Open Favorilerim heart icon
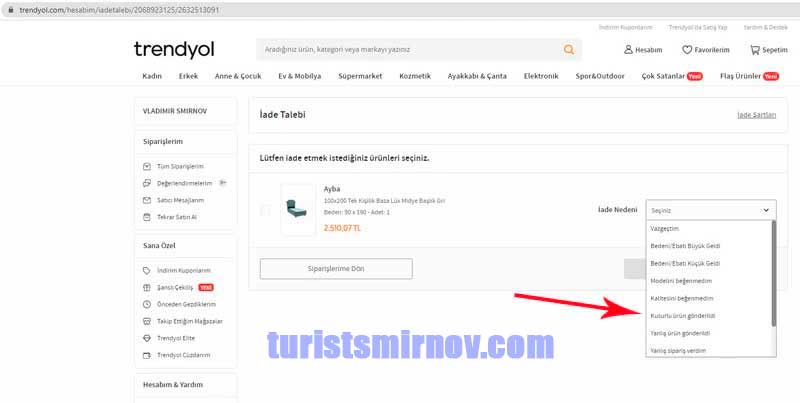The height and width of the screenshot is (403, 800). coord(687,49)
